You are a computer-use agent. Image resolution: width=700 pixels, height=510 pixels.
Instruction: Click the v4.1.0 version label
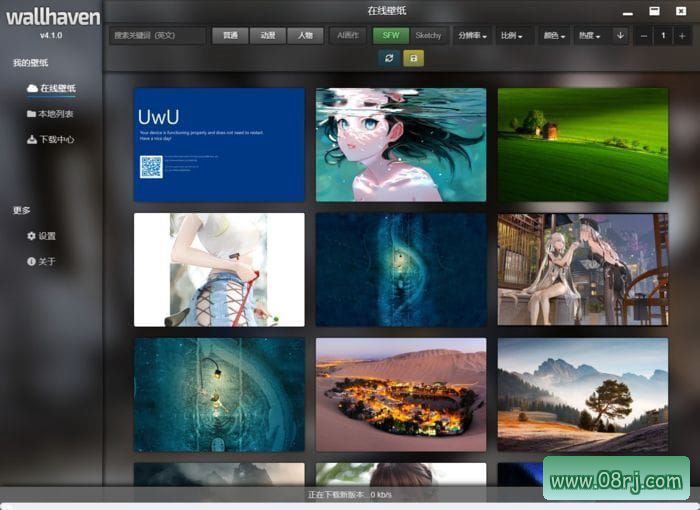pos(51,35)
